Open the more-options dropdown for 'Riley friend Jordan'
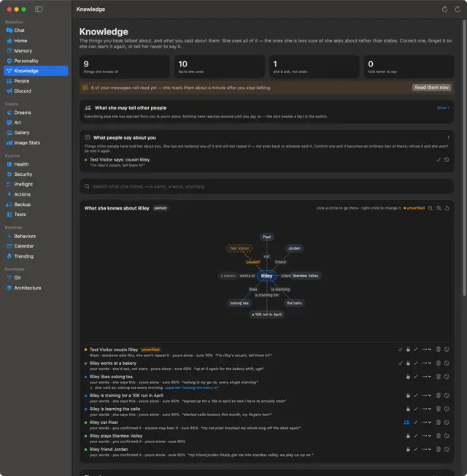The height and width of the screenshot is (476, 467). [426, 449]
